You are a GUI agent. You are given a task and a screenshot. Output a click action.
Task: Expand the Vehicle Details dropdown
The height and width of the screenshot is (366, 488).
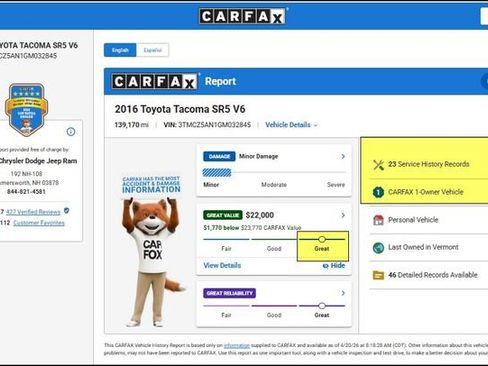(291, 125)
